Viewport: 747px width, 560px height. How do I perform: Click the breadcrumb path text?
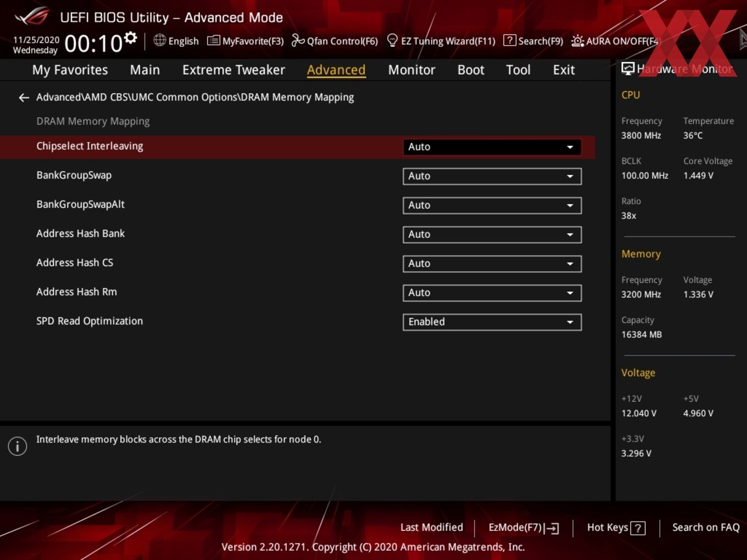click(195, 97)
